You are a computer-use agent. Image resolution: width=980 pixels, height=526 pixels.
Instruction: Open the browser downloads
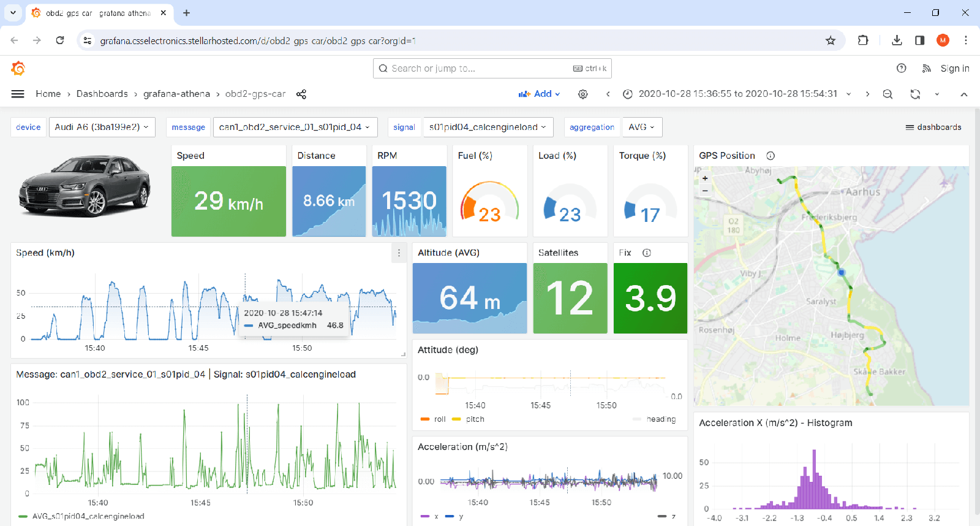click(897, 40)
